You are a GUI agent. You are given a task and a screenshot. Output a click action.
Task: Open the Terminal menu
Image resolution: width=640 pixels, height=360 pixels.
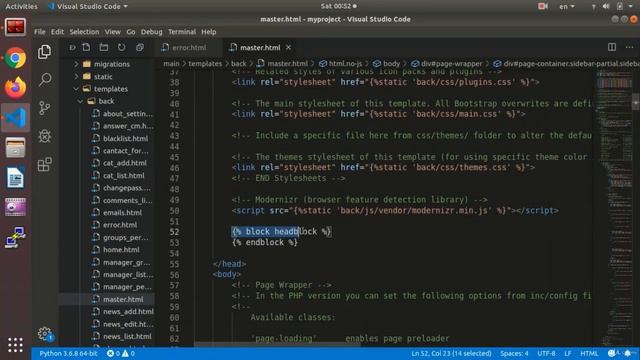(182, 31)
